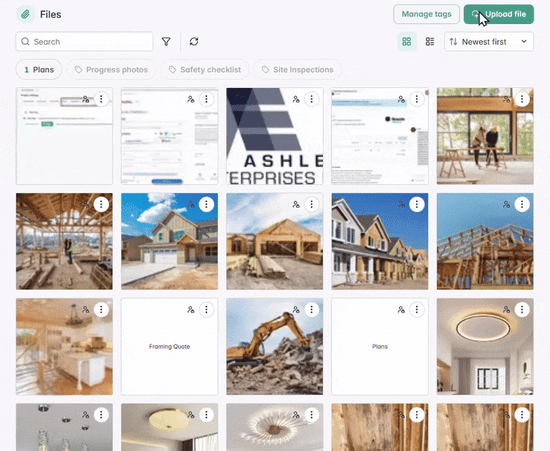Click Upload file button
550x451 pixels.
click(x=499, y=14)
